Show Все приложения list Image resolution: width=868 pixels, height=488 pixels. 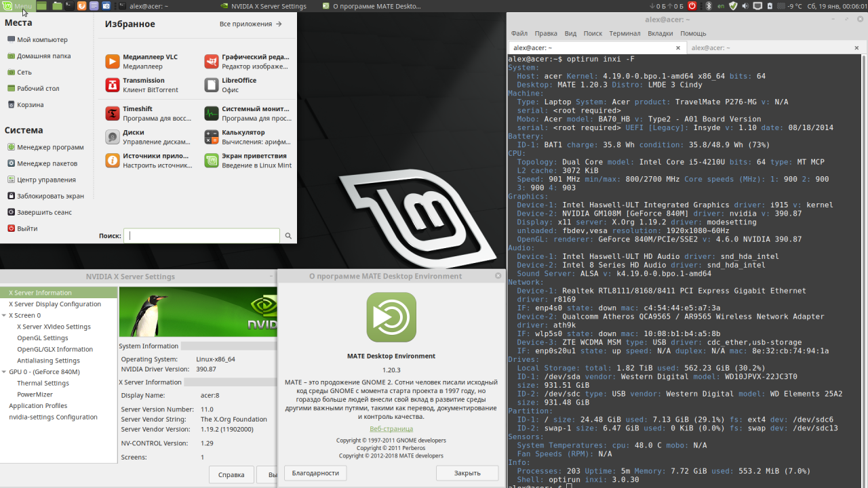[x=250, y=24]
